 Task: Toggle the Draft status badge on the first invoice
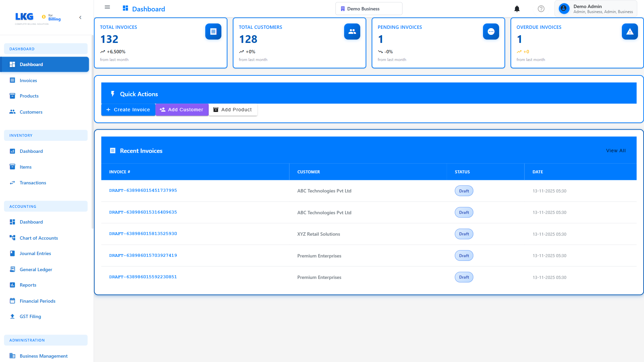pyautogui.click(x=464, y=191)
